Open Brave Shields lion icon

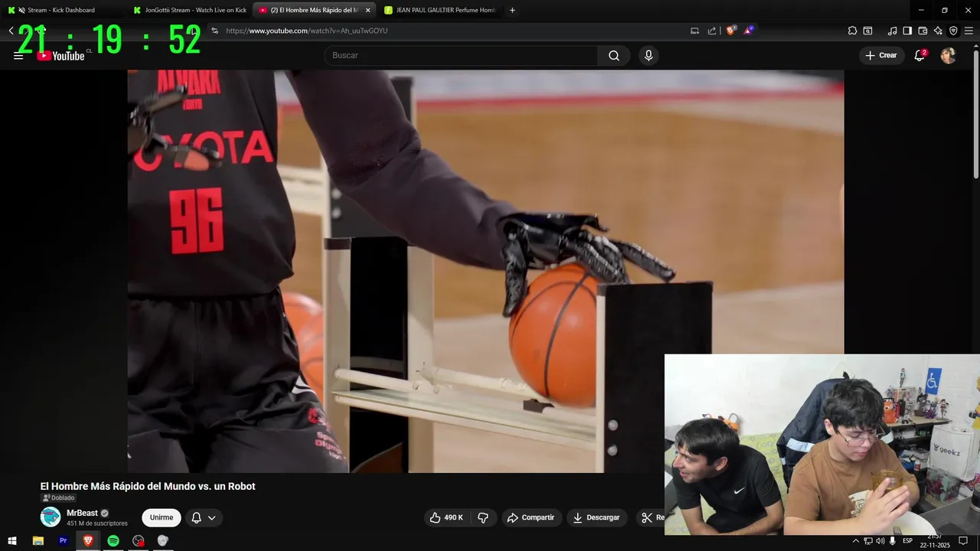click(731, 31)
